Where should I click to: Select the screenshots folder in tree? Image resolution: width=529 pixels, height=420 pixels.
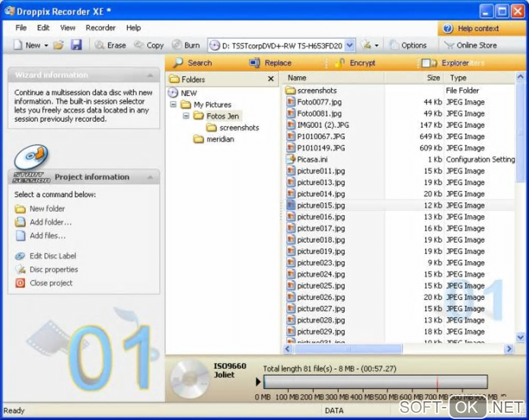click(x=233, y=128)
